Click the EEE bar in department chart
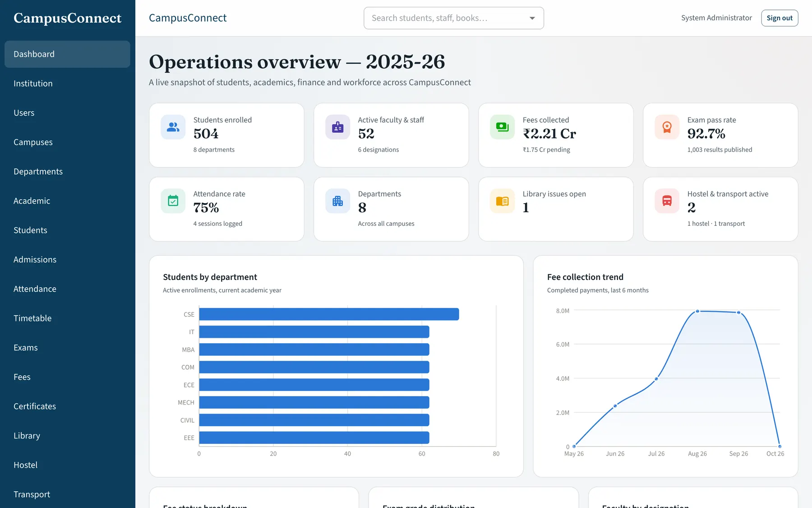The image size is (812, 508). (314, 438)
